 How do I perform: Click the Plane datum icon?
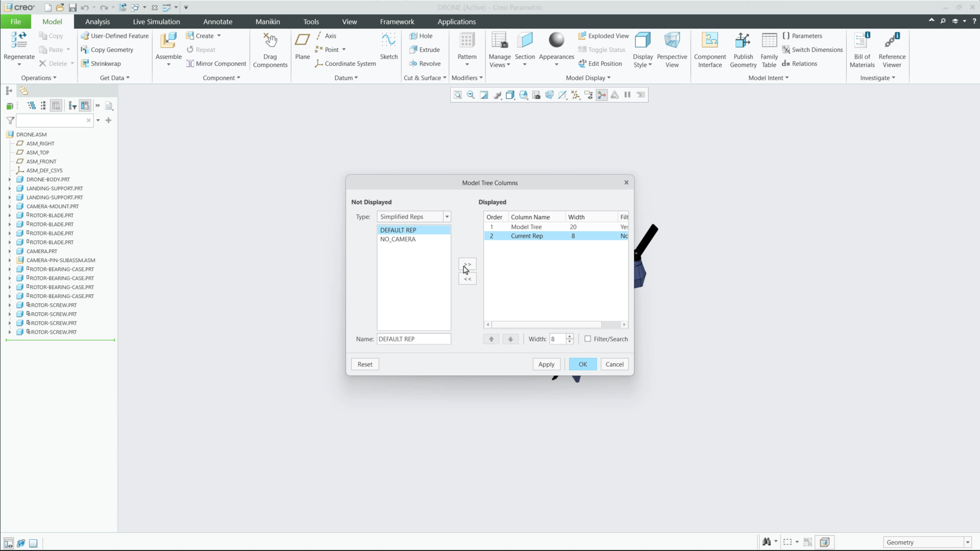(302, 41)
